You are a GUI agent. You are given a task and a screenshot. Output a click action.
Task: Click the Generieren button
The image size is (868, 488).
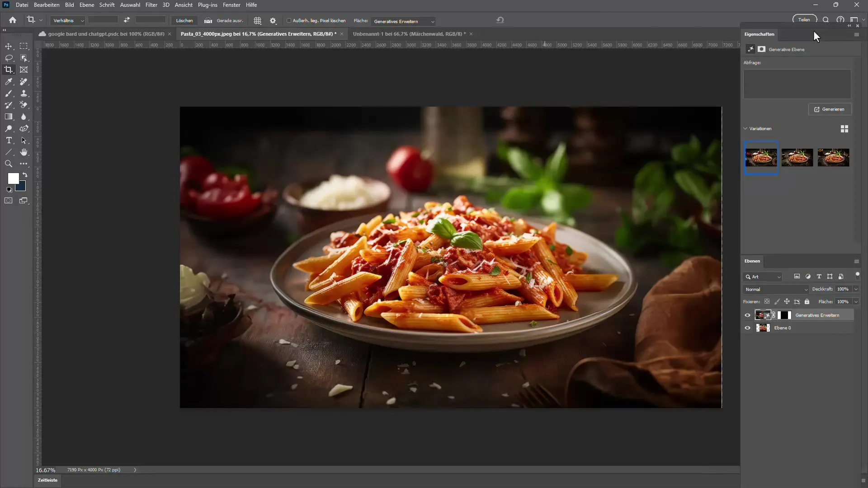point(830,109)
